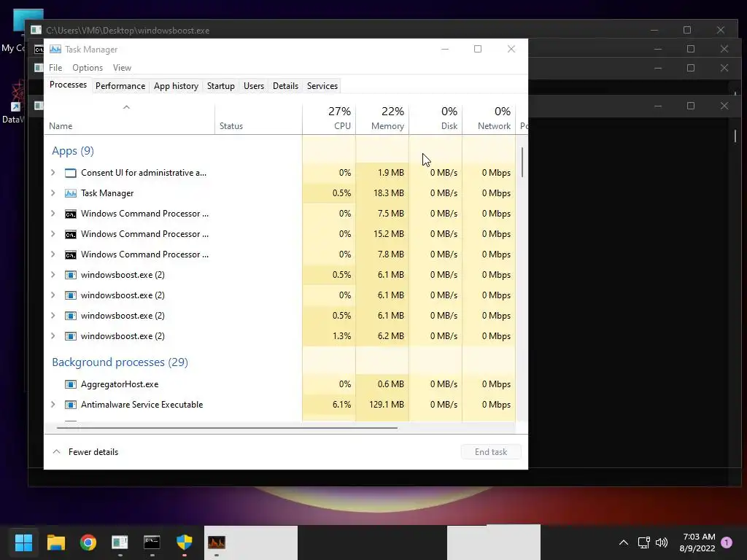
Task: Click the Background processes (29) group header
Action: [120, 362]
